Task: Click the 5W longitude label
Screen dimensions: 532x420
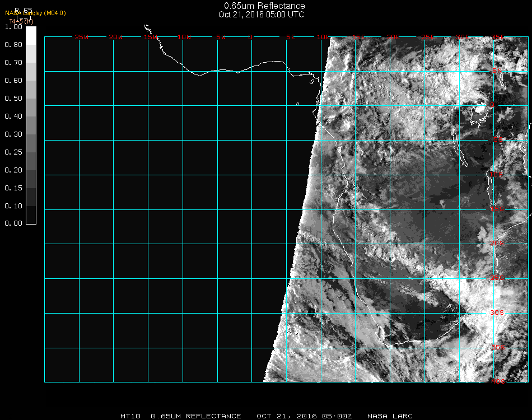Action: (x=221, y=37)
